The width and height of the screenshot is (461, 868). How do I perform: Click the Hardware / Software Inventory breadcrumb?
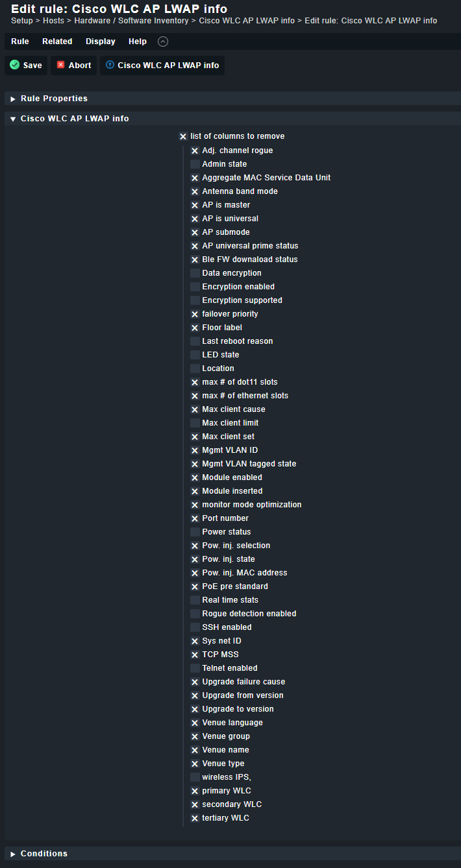coord(131,21)
